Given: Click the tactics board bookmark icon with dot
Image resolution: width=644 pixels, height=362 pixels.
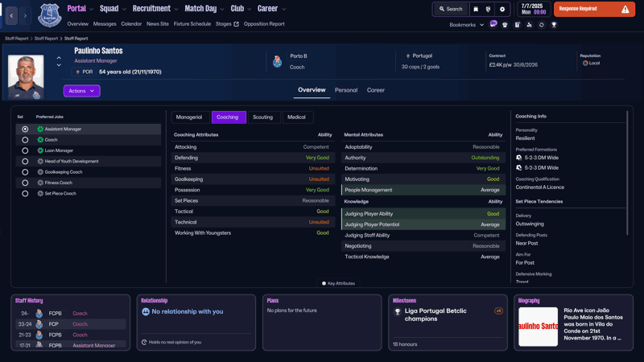Looking at the screenshot, I should tap(517, 25).
